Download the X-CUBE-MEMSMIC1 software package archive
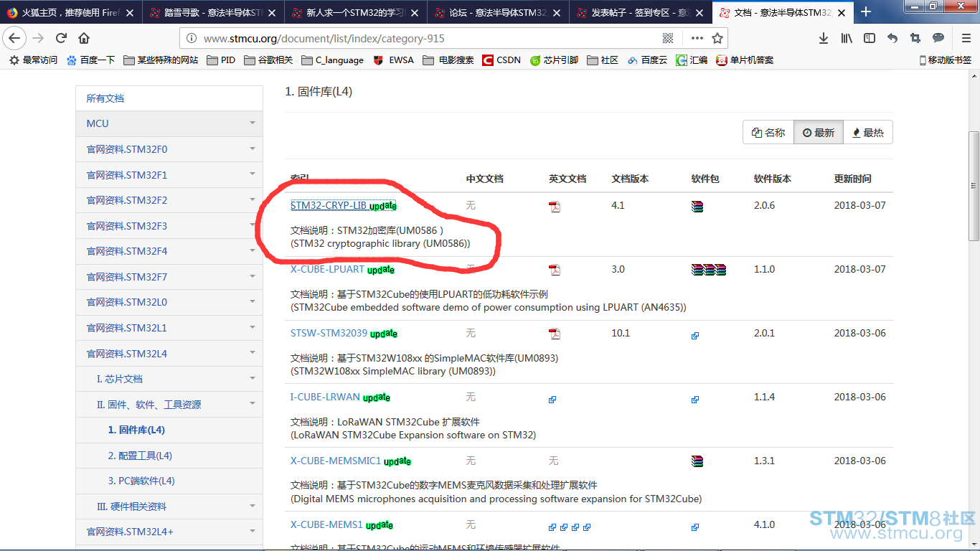This screenshot has width=980, height=551. [697, 461]
